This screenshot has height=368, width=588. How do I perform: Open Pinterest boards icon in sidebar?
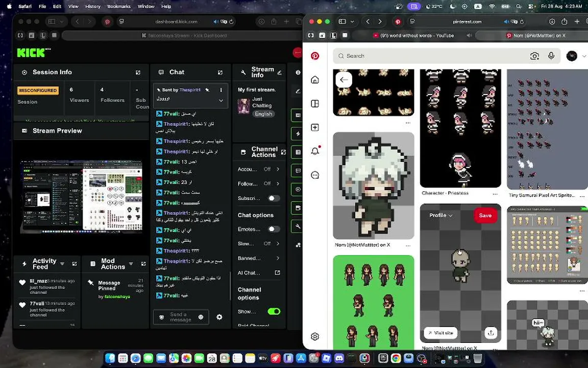click(x=315, y=104)
